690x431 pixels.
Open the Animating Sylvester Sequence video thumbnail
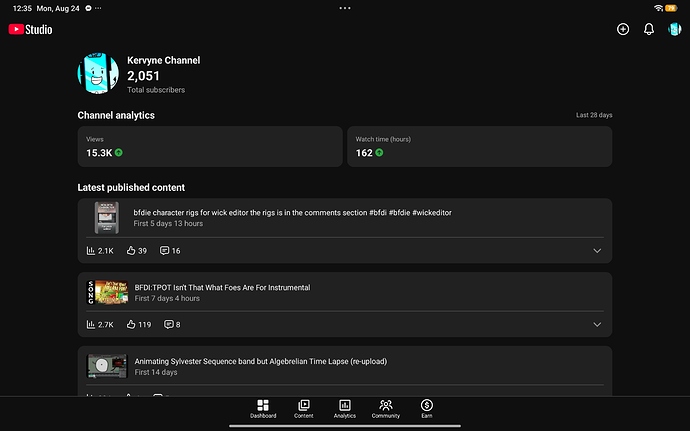[107, 366]
